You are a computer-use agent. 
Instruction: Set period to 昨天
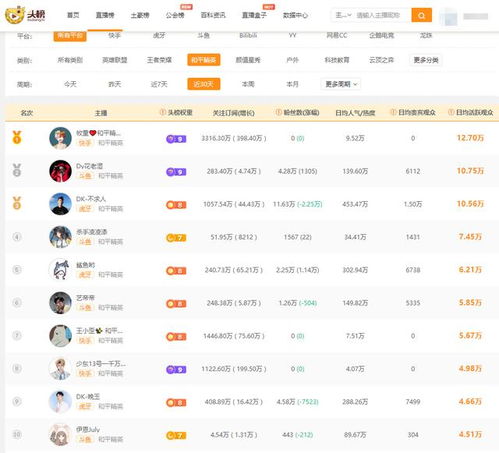pos(114,84)
